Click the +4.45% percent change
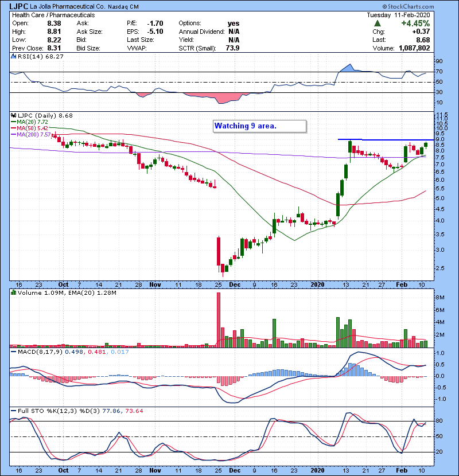Viewport: 459px width, 476px height. [415, 24]
